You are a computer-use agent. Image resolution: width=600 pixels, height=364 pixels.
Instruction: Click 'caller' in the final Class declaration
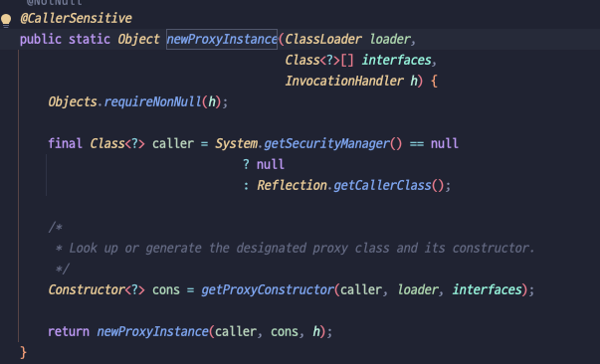(x=173, y=143)
